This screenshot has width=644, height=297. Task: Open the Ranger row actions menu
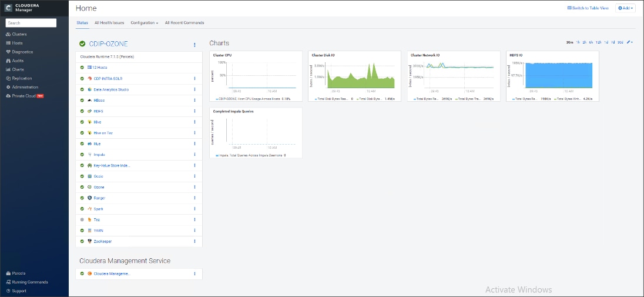[194, 198]
